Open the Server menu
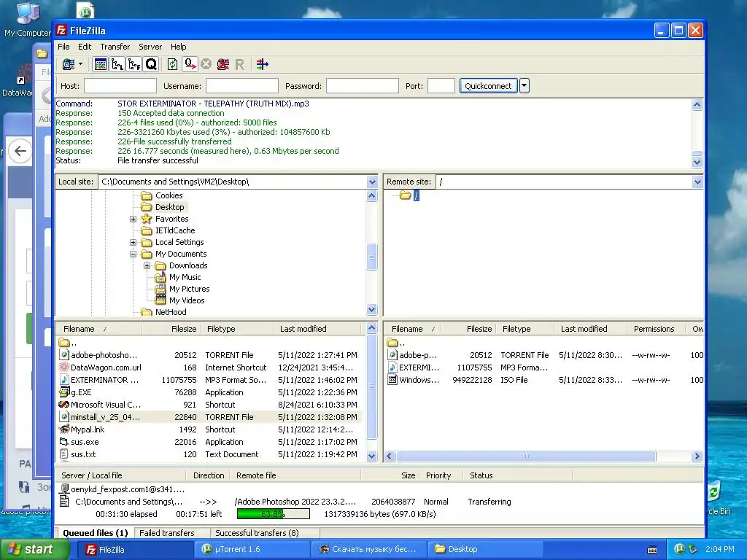The image size is (747, 560). coord(150,47)
